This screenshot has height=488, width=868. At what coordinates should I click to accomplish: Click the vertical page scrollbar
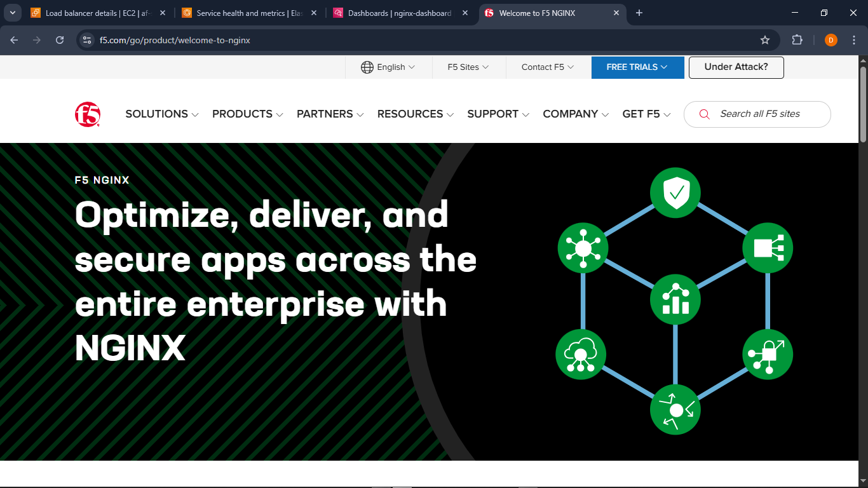[863, 102]
